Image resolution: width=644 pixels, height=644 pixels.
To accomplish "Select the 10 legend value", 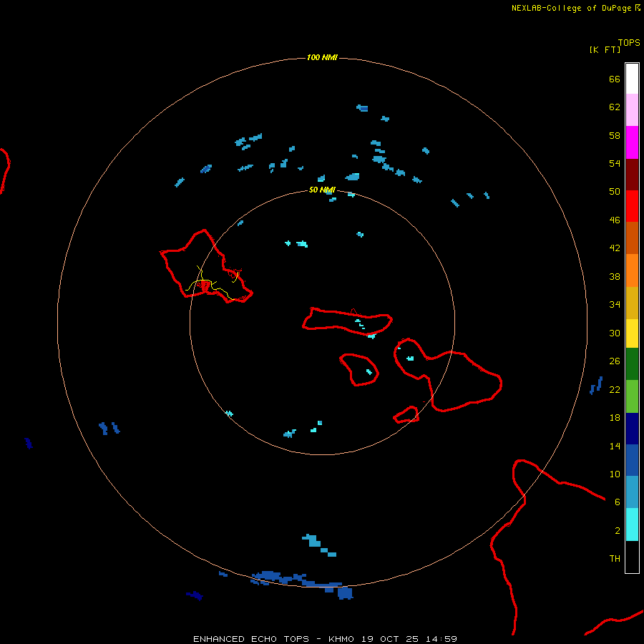I will click(x=615, y=474).
